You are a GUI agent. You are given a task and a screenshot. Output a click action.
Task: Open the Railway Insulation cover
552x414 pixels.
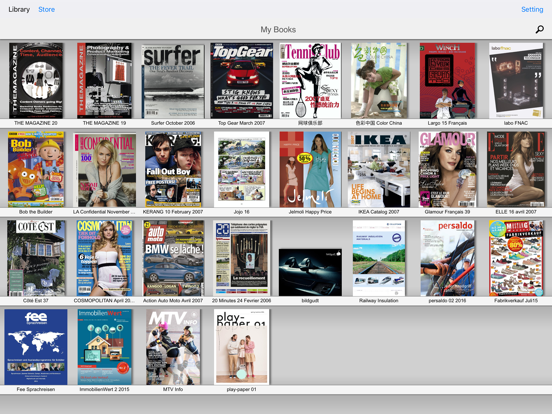pyautogui.click(x=379, y=258)
